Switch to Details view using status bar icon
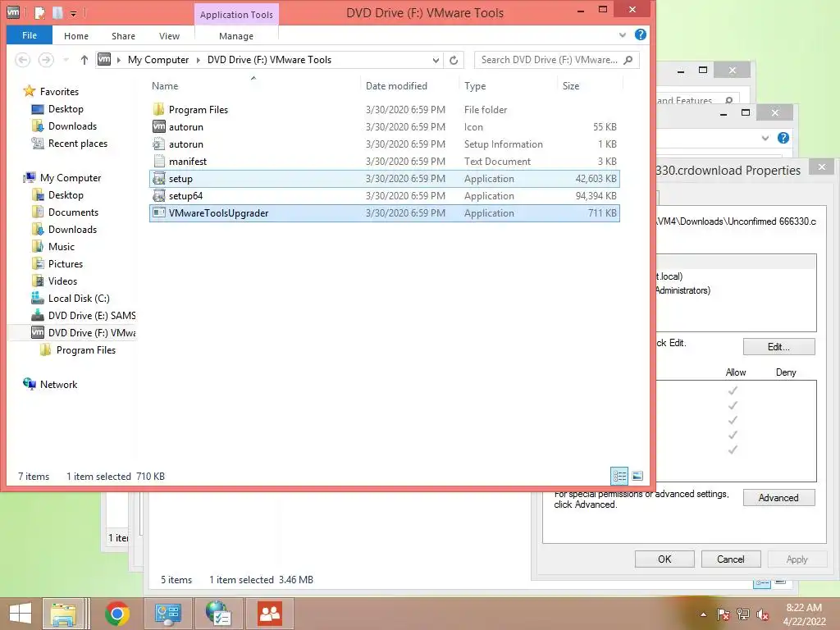This screenshot has height=630, width=840. click(x=619, y=476)
